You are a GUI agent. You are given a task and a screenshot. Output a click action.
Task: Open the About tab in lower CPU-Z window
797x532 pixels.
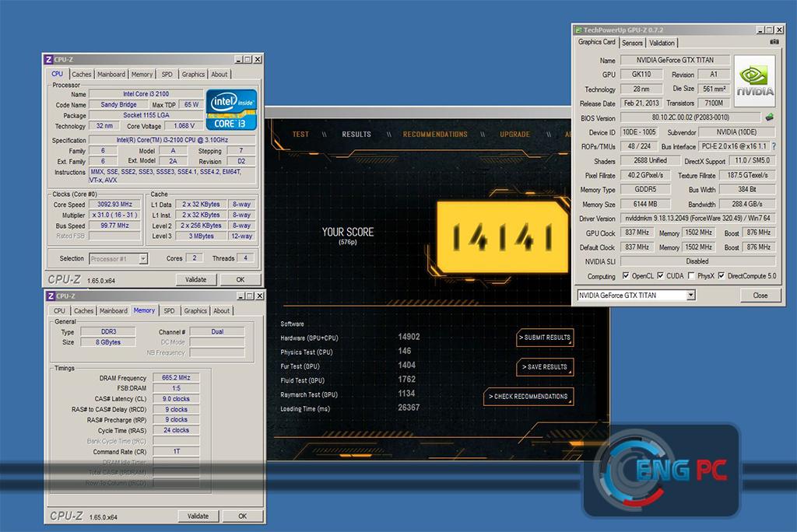point(221,311)
